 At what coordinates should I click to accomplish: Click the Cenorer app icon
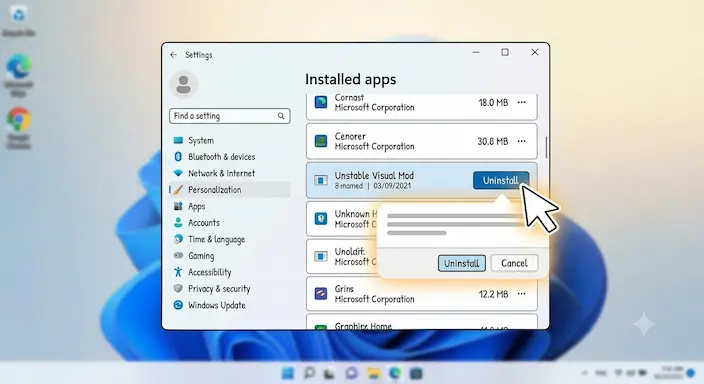[x=321, y=141]
